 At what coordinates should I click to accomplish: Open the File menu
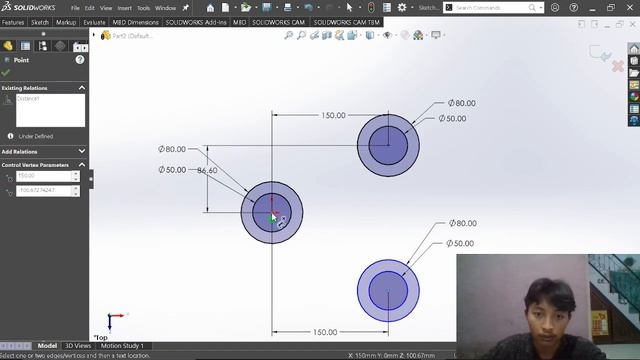[x=75, y=8]
